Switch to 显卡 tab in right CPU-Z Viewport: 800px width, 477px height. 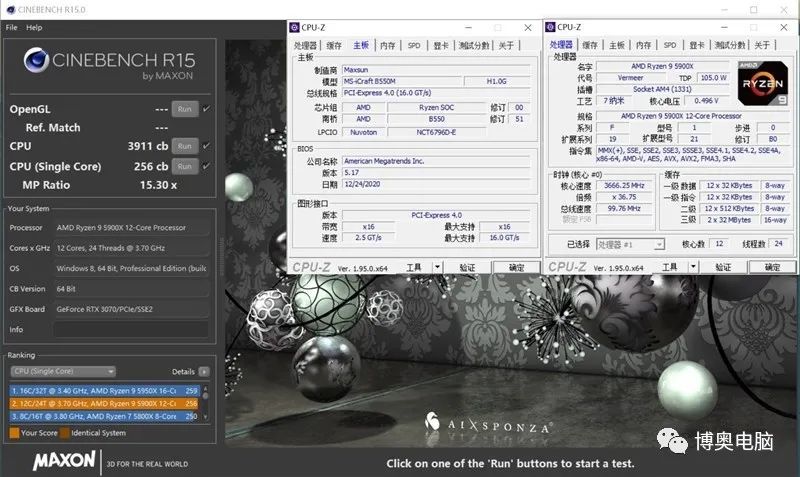coord(697,45)
